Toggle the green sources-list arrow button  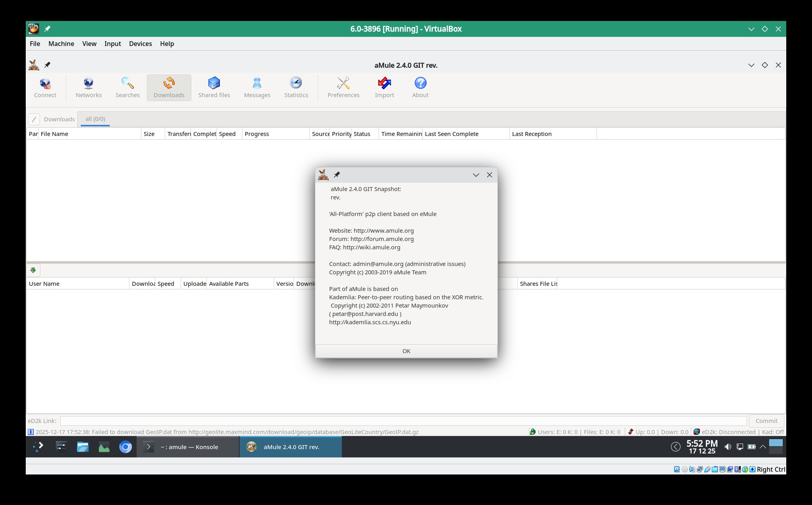point(33,270)
